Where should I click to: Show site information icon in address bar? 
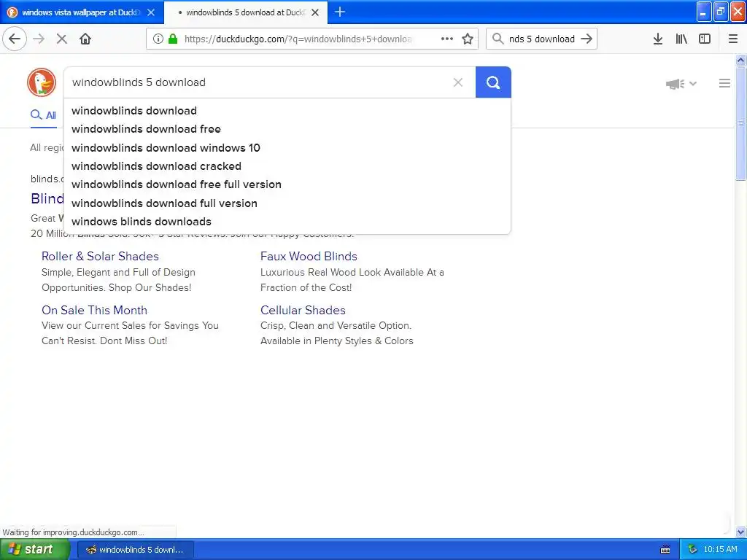158,39
